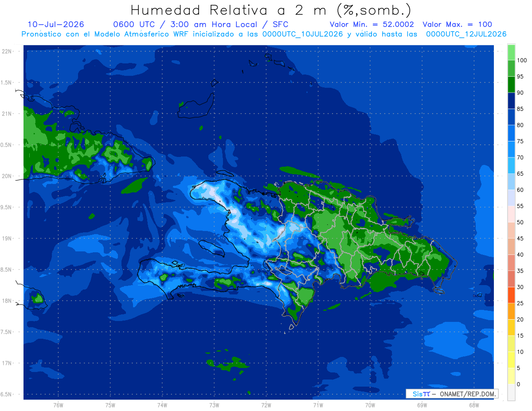Click the '75W' longitude label
532x411 pixels.
tap(110, 405)
